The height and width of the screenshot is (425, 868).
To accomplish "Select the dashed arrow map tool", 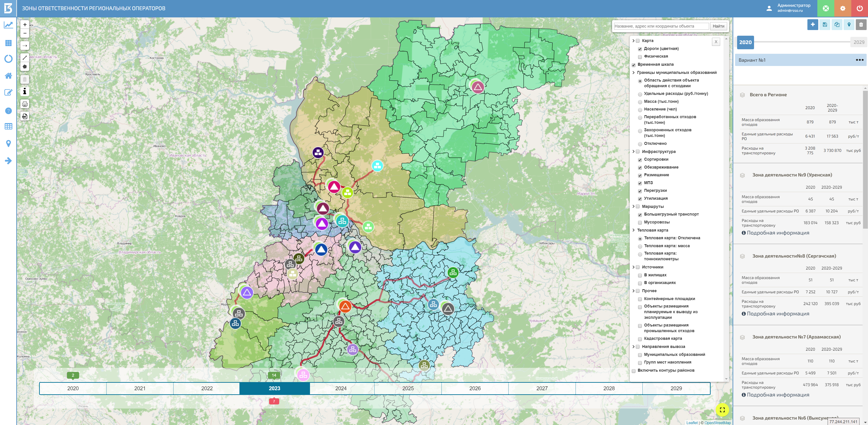I will click(x=25, y=45).
